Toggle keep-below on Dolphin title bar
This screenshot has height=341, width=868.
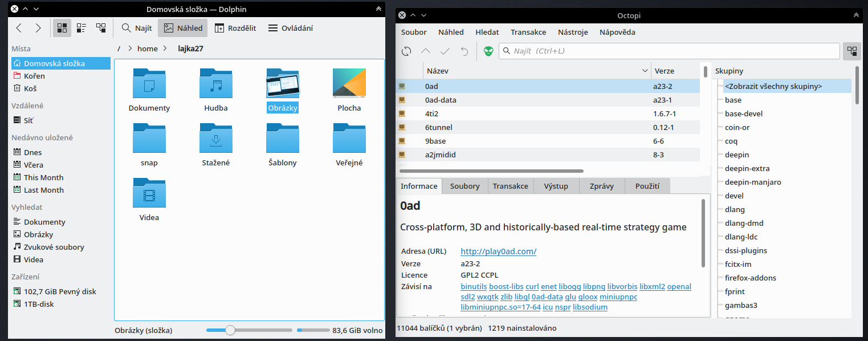click(36, 9)
